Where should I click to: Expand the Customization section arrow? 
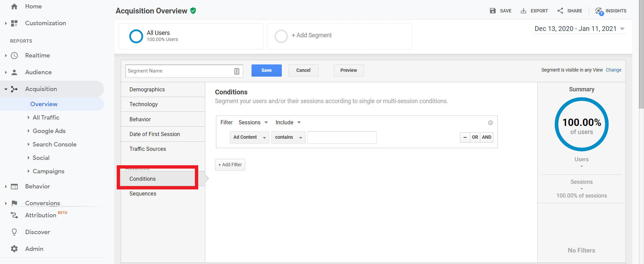6,23
